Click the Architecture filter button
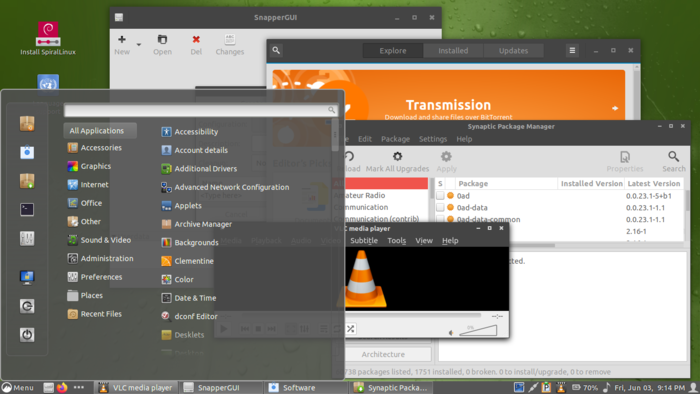Screen dimensions: 700x394 pos(383,354)
